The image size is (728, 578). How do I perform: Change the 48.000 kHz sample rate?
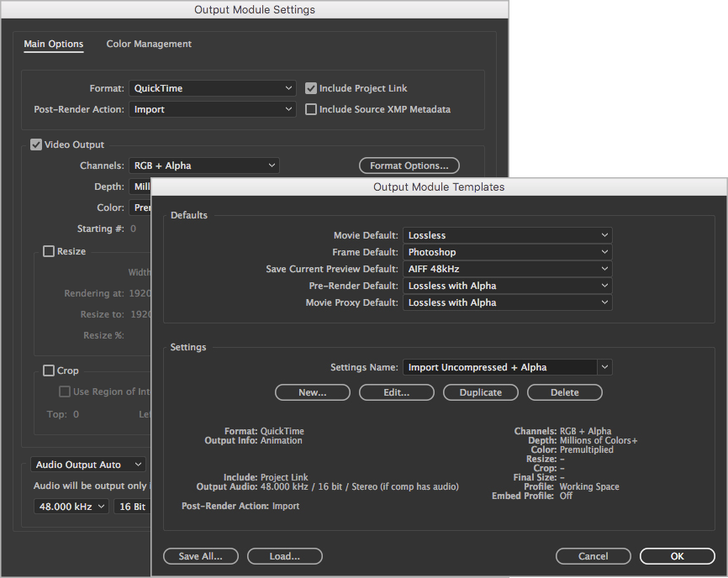coord(70,505)
